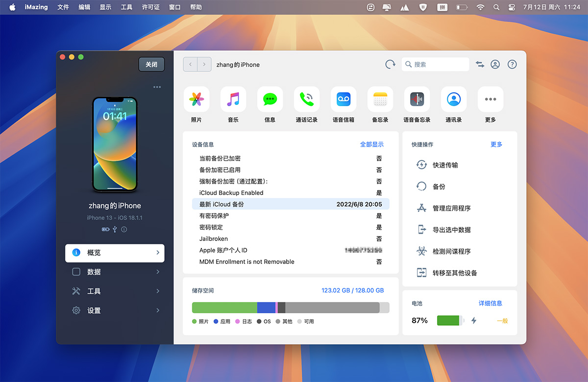Click the device info circle icon under iPhone 13
Image resolution: width=588 pixels, height=382 pixels.
[x=124, y=229]
